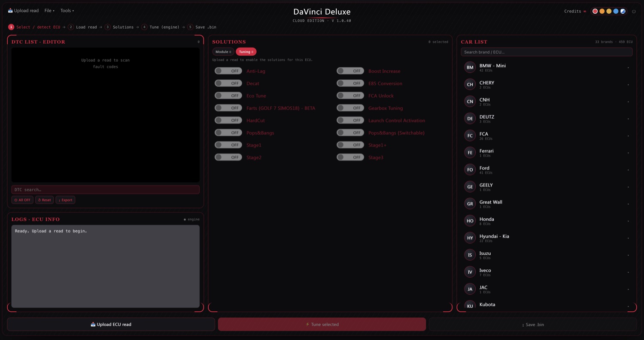The width and height of the screenshot is (644, 340).
Task: Enable the HardCut toggle
Action: coord(228,120)
